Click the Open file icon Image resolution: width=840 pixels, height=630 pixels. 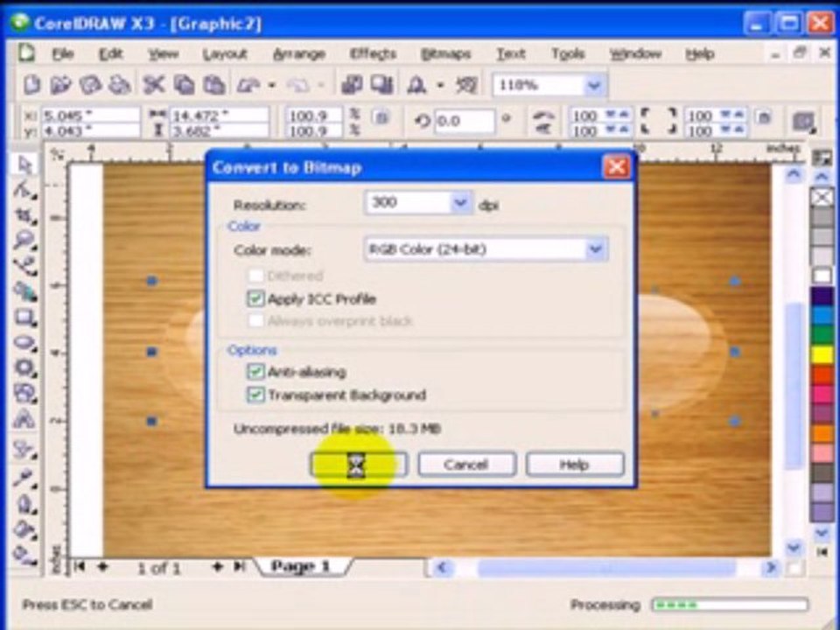pyautogui.click(x=60, y=85)
